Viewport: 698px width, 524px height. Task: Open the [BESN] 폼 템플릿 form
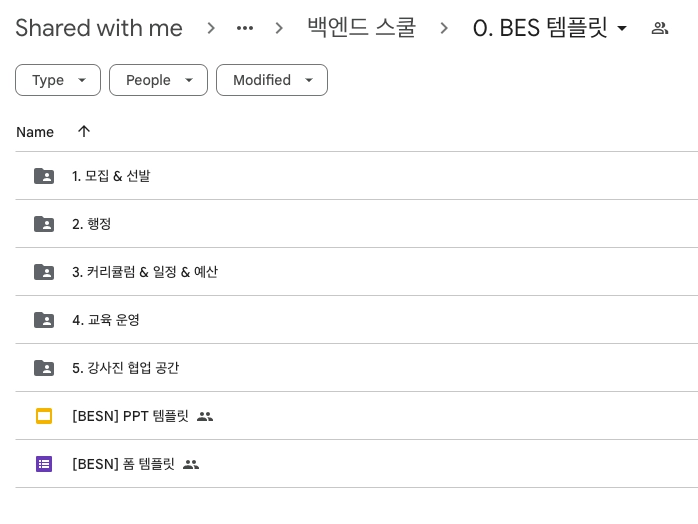point(123,464)
